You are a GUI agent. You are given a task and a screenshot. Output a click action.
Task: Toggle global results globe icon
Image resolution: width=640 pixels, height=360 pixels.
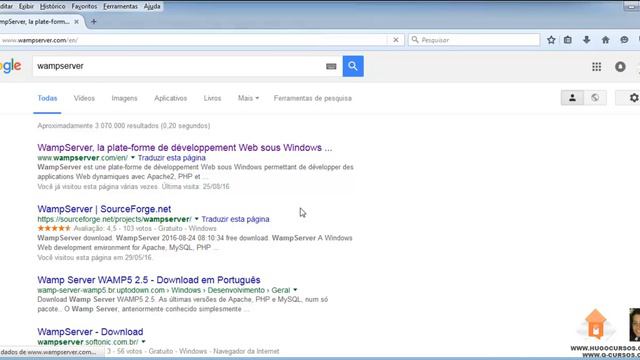pyautogui.click(x=595, y=98)
